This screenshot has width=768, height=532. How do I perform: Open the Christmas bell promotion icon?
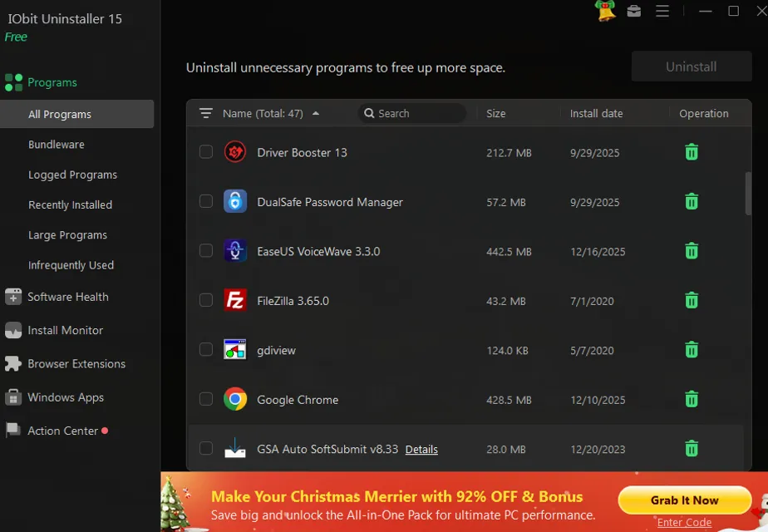[x=605, y=11]
